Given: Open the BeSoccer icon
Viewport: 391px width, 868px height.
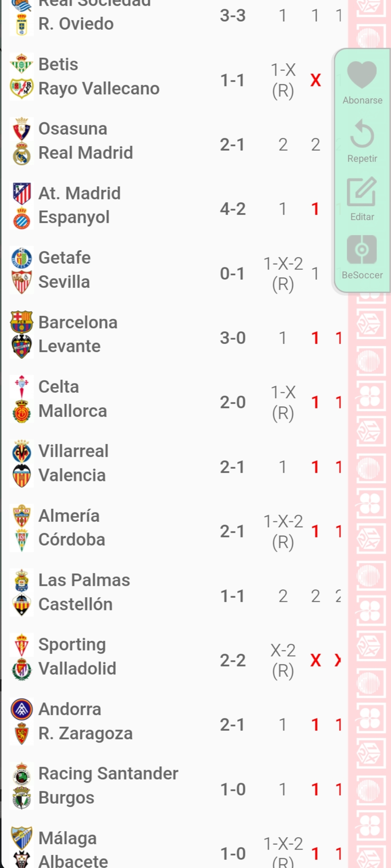Looking at the screenshot, I should click(x=362, y=250).
